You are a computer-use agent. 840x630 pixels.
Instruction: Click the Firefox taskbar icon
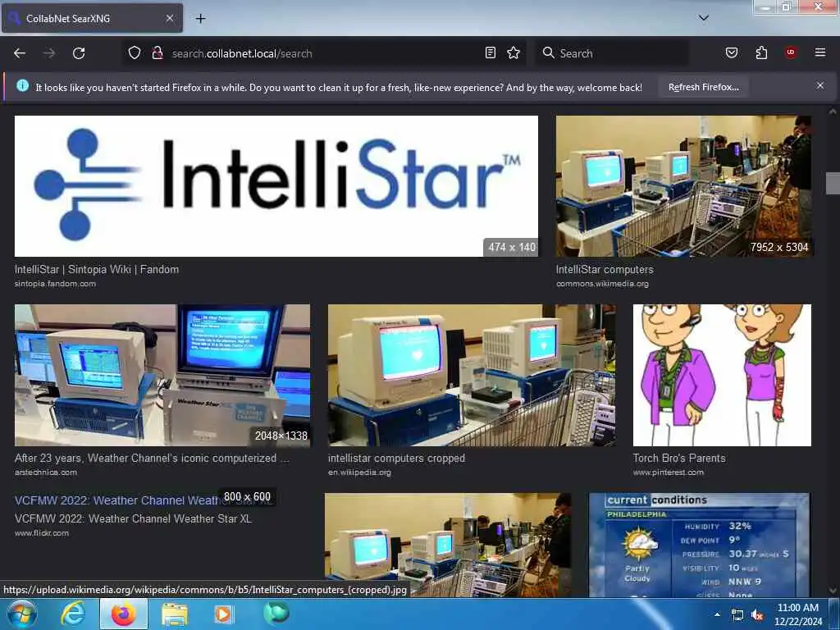[123, 614]
